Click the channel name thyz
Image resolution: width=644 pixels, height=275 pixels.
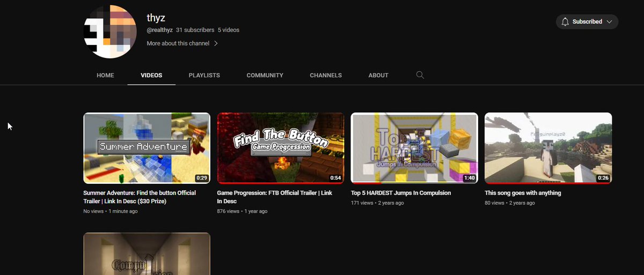(156, 18)
